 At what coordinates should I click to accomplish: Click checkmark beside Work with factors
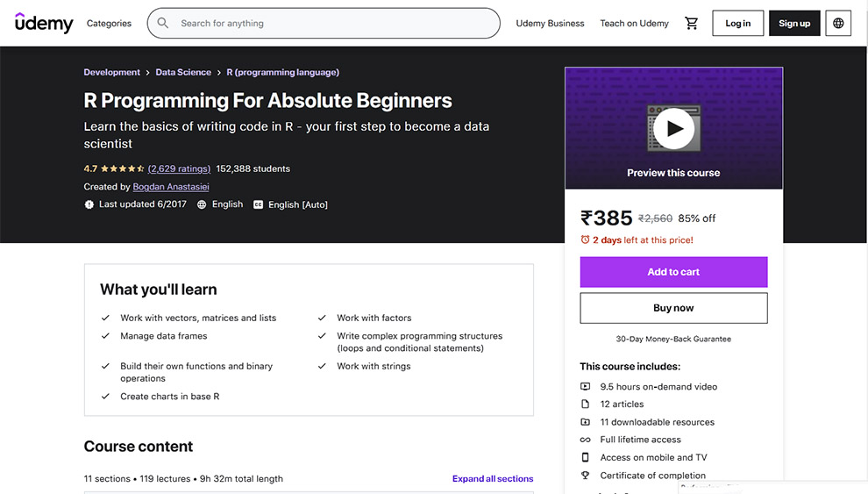pos(322,318)
